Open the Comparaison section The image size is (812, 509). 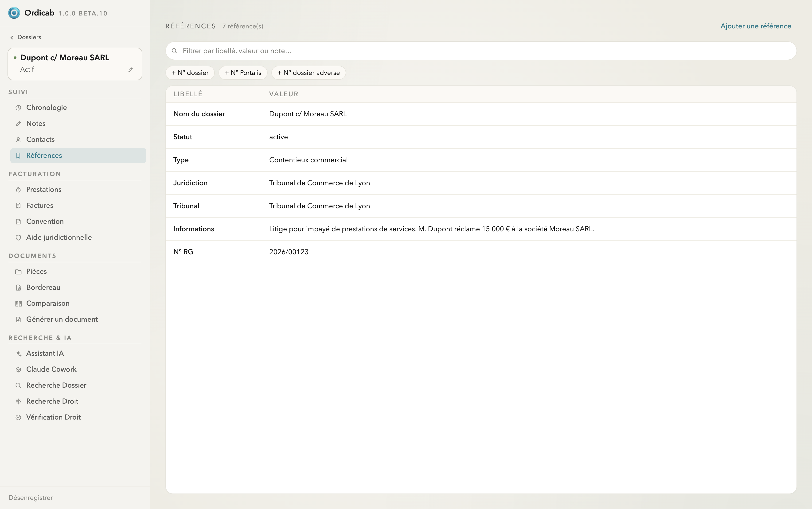tap(78, 303)
